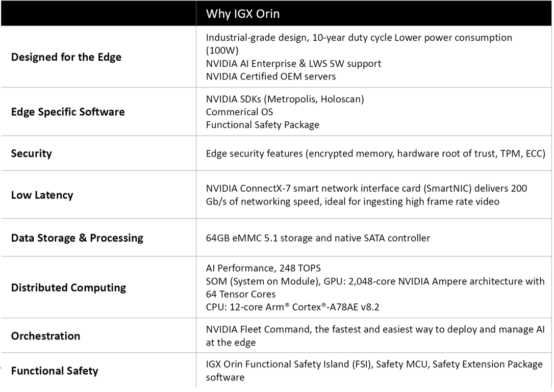
Task: Click the 'NVIDIA Fleet Command' description text
Action: click(375, 336)
